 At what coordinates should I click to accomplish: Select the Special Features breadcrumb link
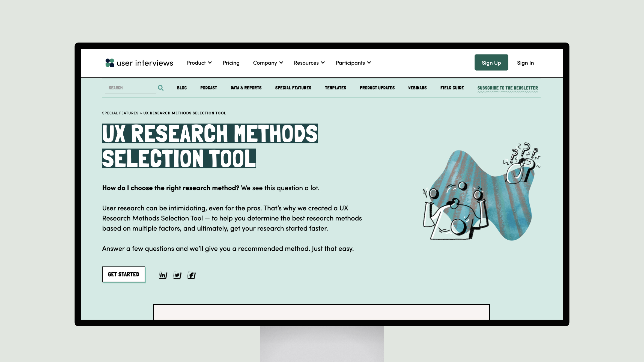120,113
